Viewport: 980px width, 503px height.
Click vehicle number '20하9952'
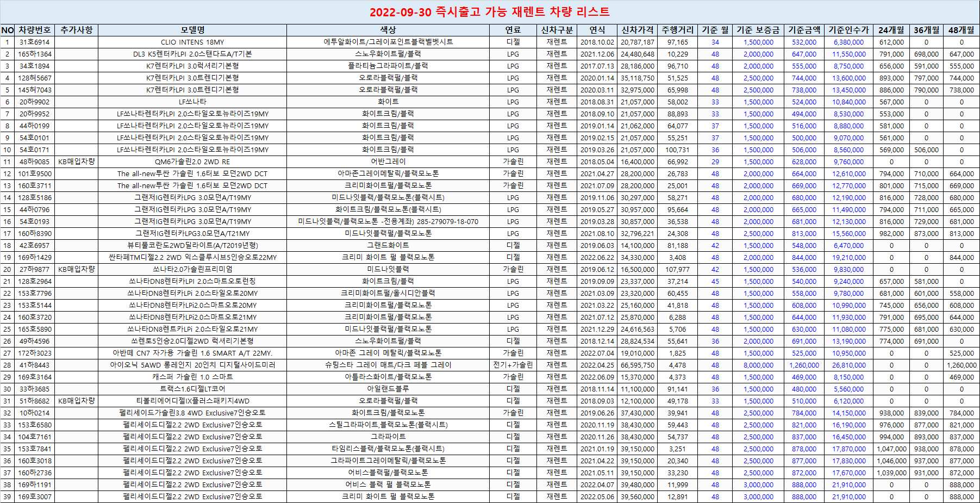point(34,114)
